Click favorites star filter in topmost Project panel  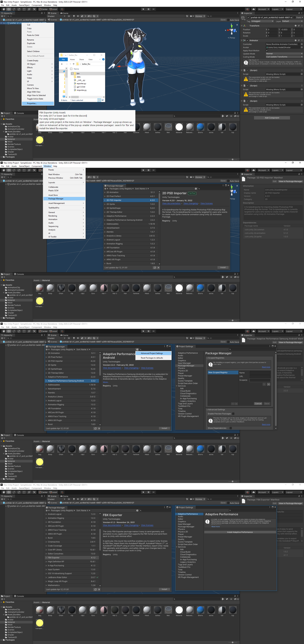(231, 116)
